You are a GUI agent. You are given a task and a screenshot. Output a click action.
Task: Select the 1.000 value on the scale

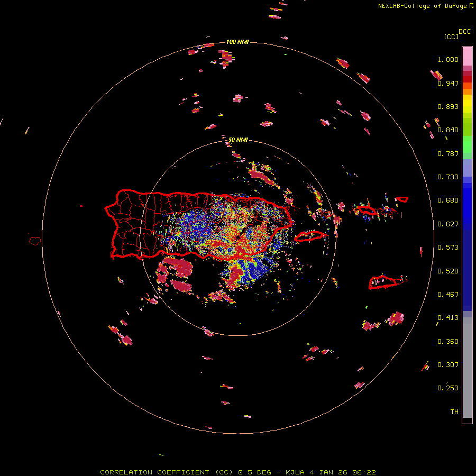448,59
